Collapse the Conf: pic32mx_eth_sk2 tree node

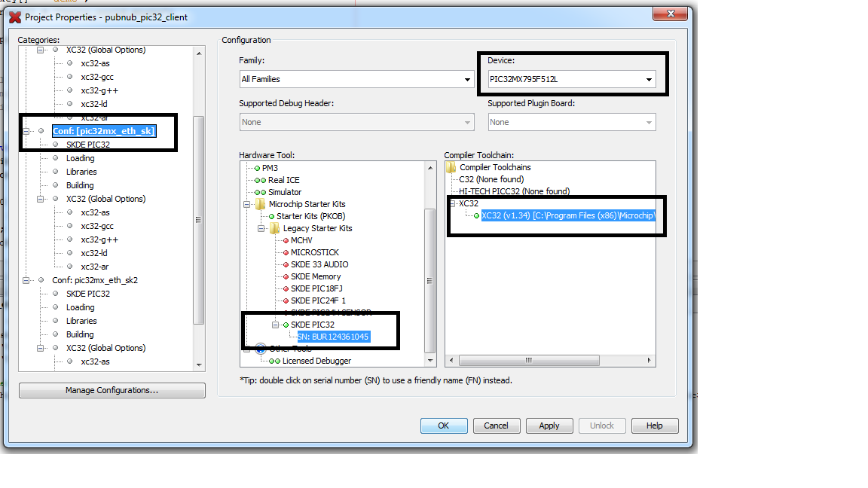coord(26,280)
